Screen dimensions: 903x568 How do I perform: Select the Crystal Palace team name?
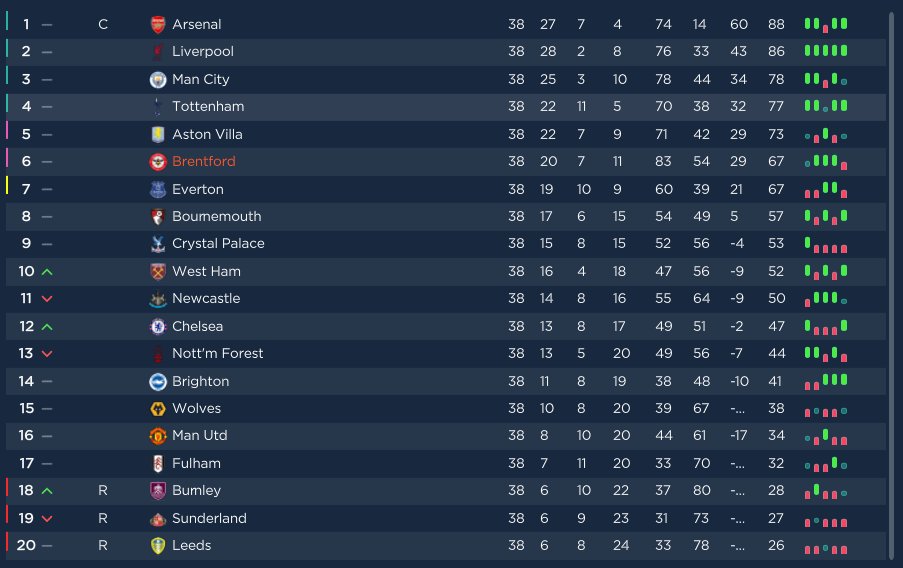218,244
